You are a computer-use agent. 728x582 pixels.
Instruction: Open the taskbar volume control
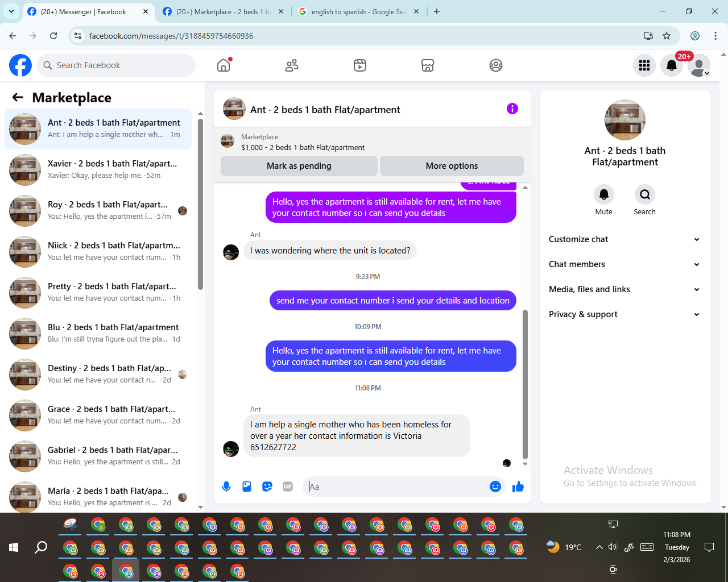(613, 547)
